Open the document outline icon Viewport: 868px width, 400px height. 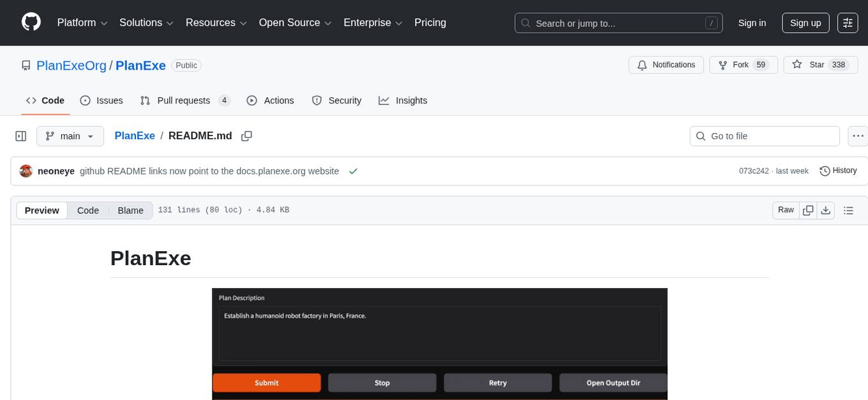click(848, 210)
